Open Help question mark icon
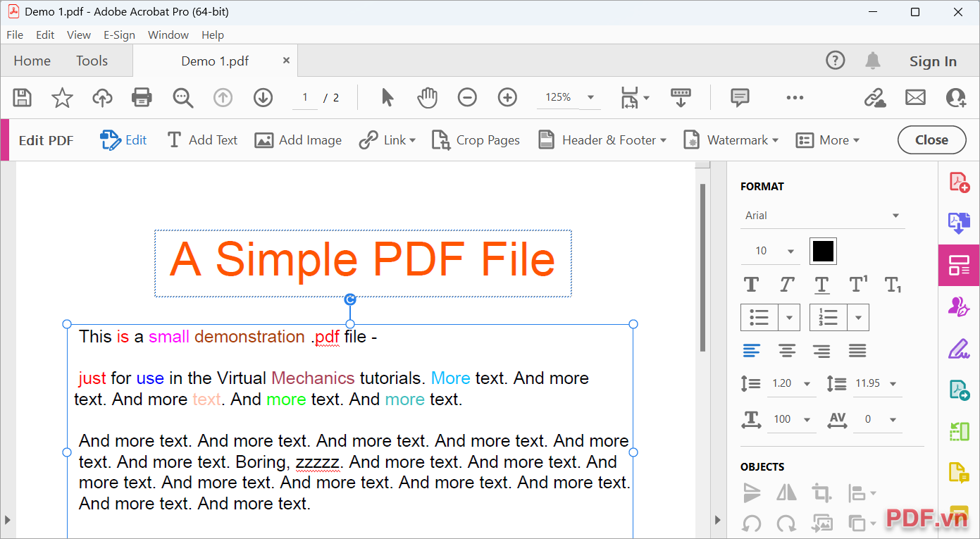Image resolution: width=980 pixels, height=539 pixels. coord(835,61)
